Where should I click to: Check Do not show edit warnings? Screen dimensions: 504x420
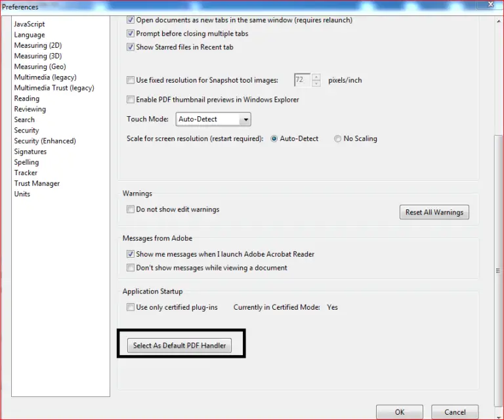click(x=130, y=209)
